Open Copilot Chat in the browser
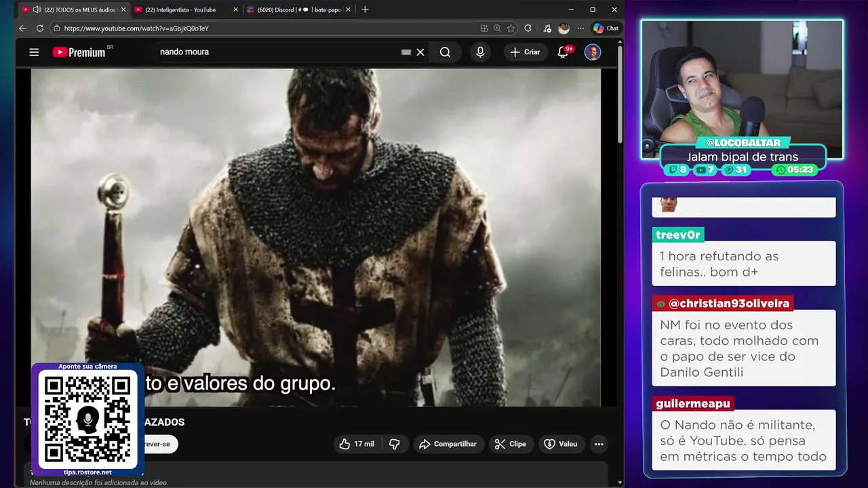This screenshot has width=868, height=488. (x=606, y=28)
